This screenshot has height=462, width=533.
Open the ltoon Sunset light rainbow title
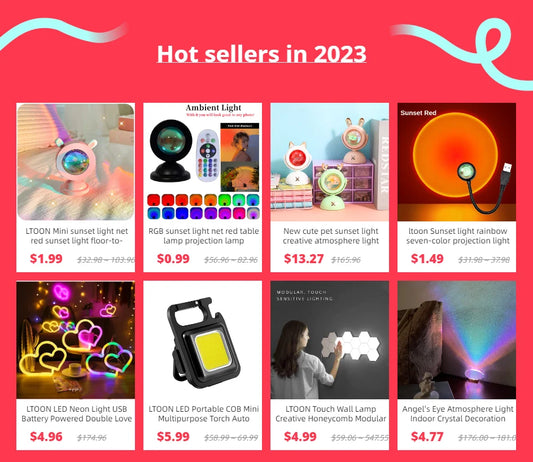click(x=458, y=236)
